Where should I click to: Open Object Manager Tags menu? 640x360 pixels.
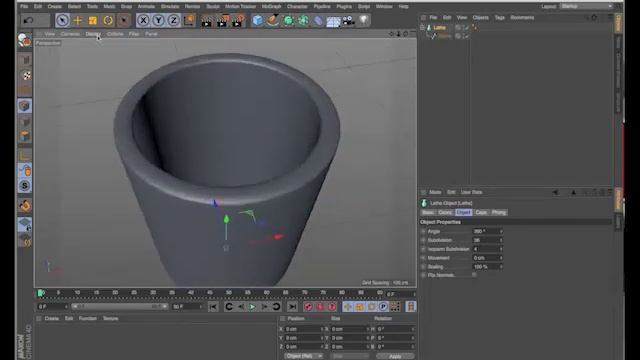click(499, 18)
